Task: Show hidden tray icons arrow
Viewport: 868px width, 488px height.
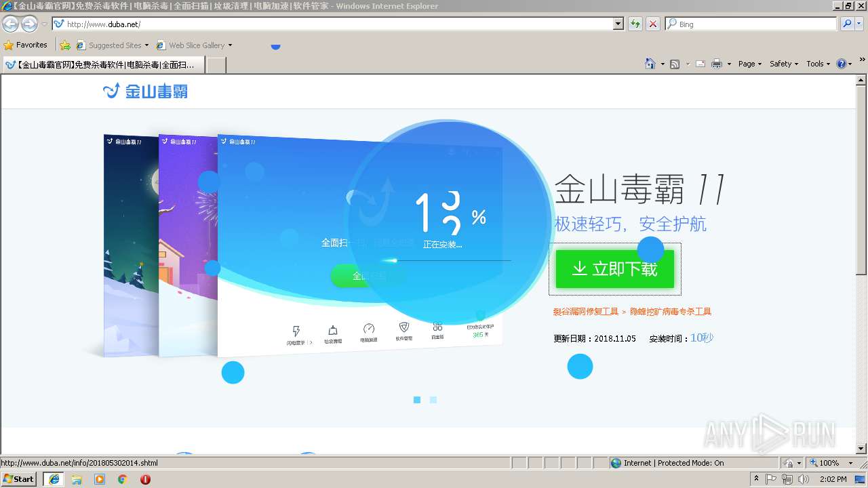Action: (756, 479)
